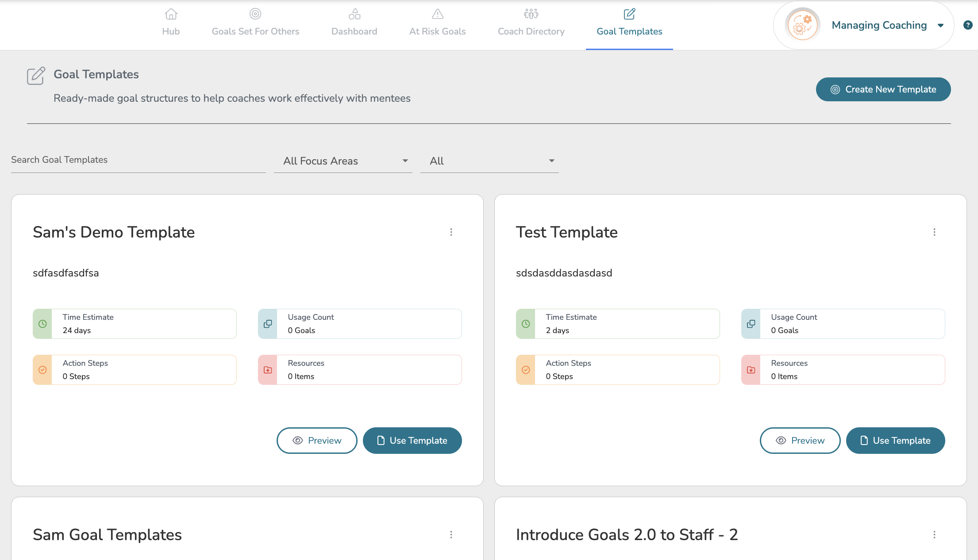Open the Coach Directory tab
This screenshot has height=560, width=978.
click(531, 23)
